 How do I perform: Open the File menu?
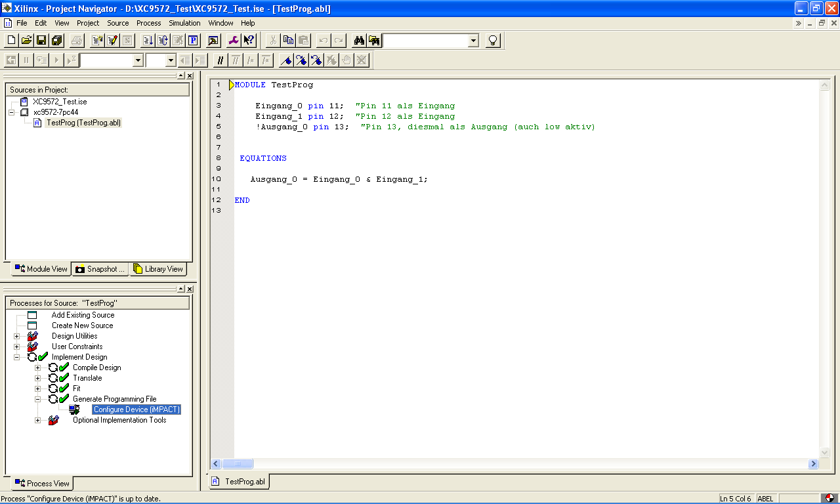pos(22,23)
